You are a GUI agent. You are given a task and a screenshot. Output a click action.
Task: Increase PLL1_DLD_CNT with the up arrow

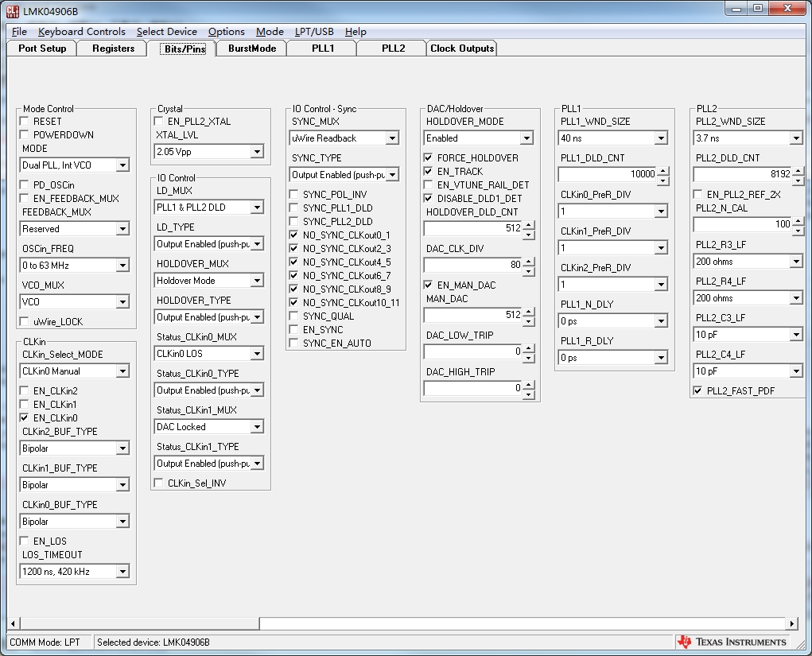(x=662, y=170)
